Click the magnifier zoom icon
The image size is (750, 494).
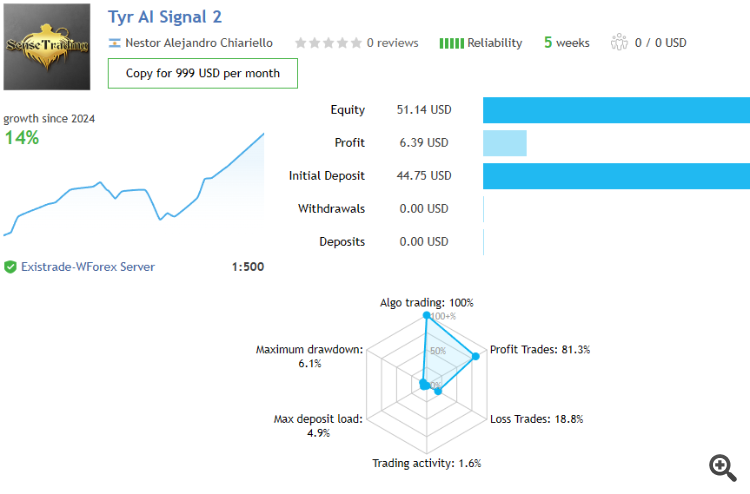pos(722,466)
